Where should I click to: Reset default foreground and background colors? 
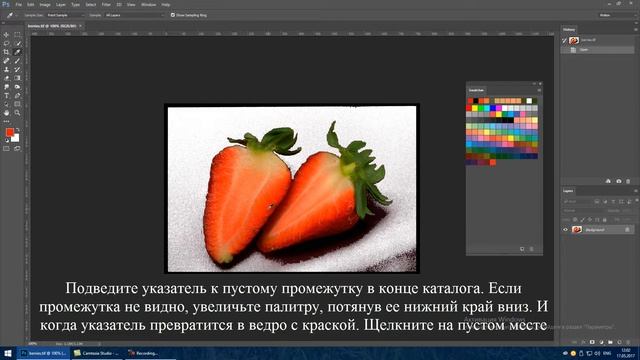click(6, 140)
